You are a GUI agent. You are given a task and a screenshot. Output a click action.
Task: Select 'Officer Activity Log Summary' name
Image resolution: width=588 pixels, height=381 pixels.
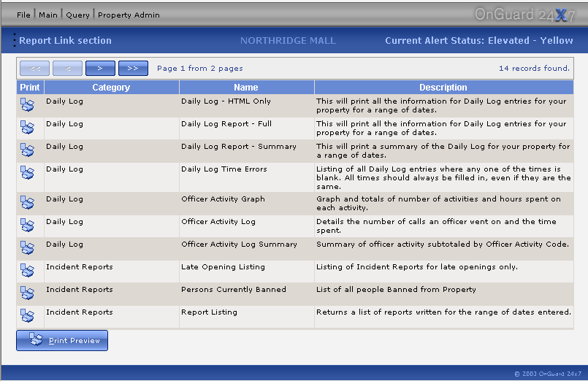click(x=239, y=245)
